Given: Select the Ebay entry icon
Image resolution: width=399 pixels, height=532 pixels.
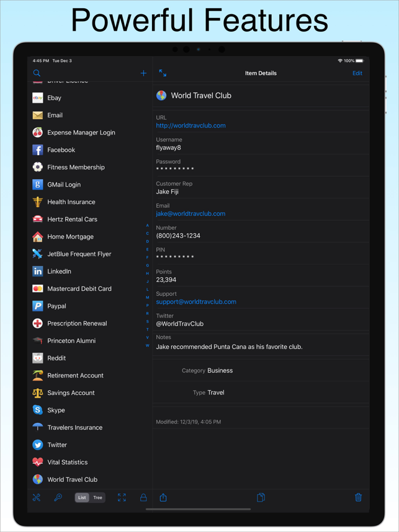Looking at the screenshot, I should pyautogui.click(x=38, y=98).
